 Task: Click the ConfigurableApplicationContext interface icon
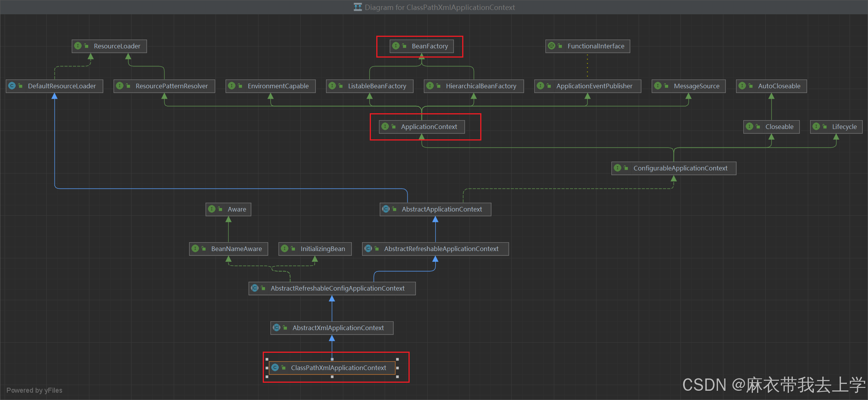(x=618, y=168)
